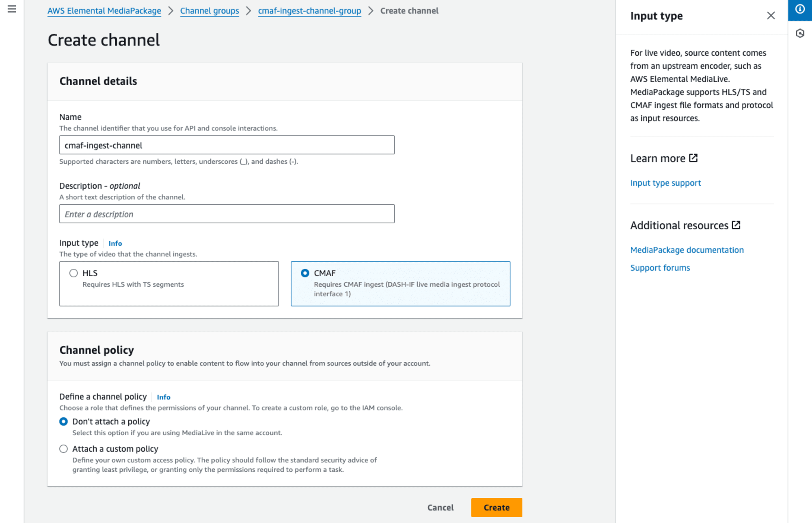Screen dimensions: 812x523
Task: Open Channel groups breadcrumb link
Action: click(x=209, y=11)
